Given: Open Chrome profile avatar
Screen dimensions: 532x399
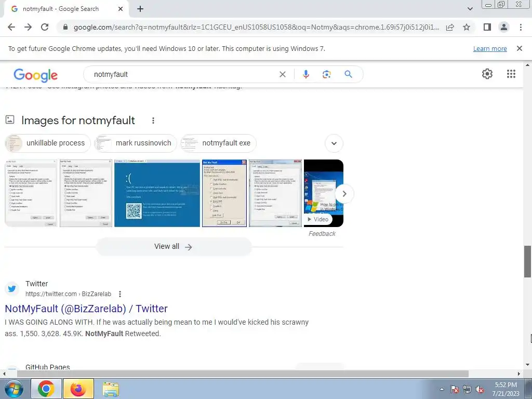Looking at the screenshot, I should [504, 27].
